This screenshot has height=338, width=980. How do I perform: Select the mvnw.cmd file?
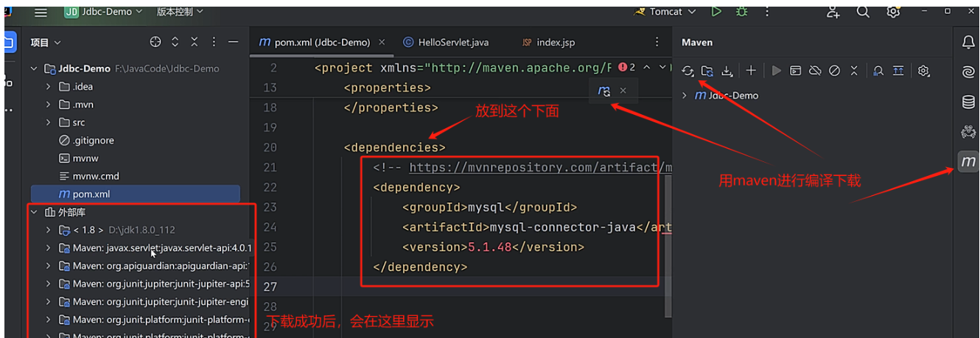point(89,176)
